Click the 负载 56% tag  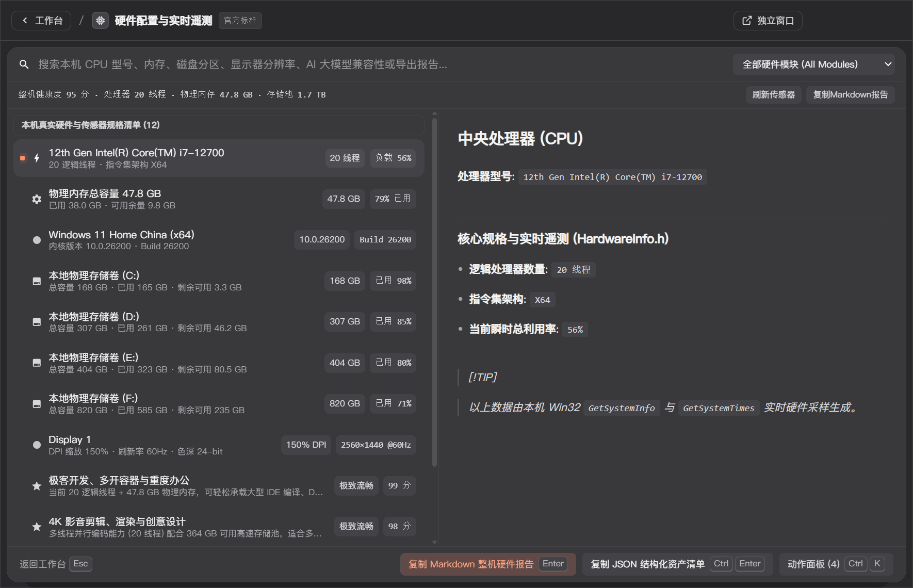(x=393, y=158)
